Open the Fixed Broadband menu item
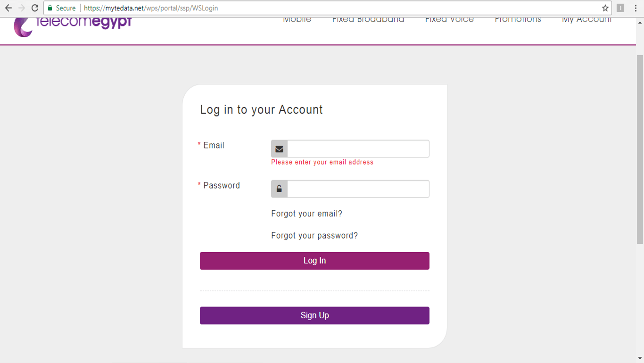The width and height of the screenshot is (644, 363). point(368,20)
